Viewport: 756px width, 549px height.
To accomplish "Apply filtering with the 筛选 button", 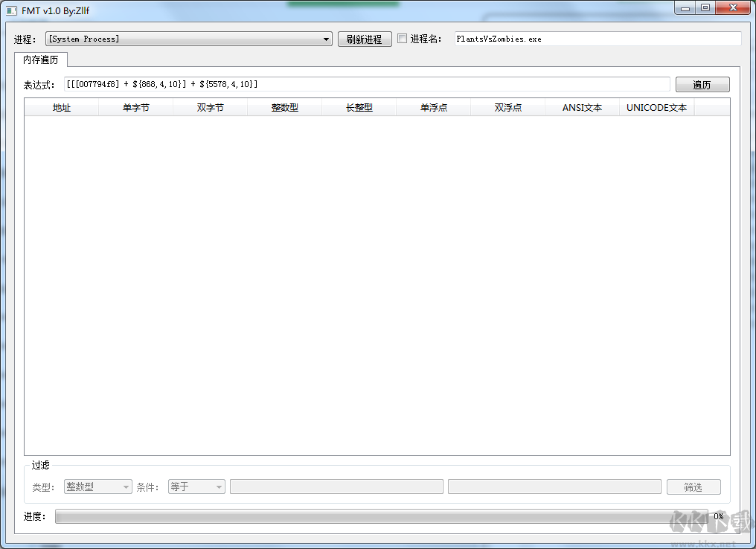I will tap(693, 486).
